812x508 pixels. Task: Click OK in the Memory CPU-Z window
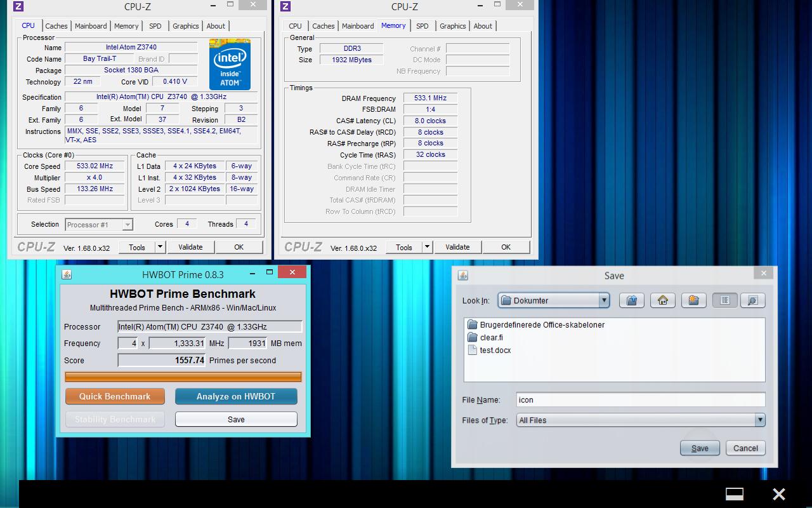coord(506,247)
